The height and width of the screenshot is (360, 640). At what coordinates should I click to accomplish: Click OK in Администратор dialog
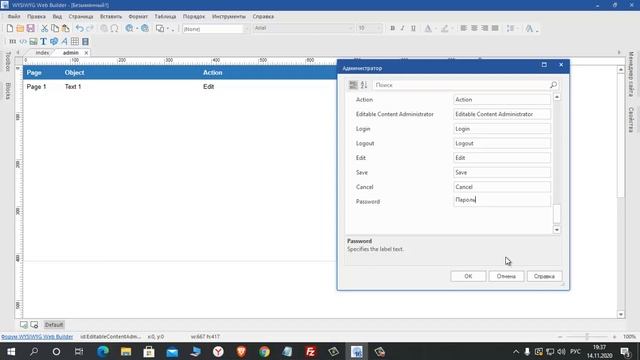tap(468, 276)
